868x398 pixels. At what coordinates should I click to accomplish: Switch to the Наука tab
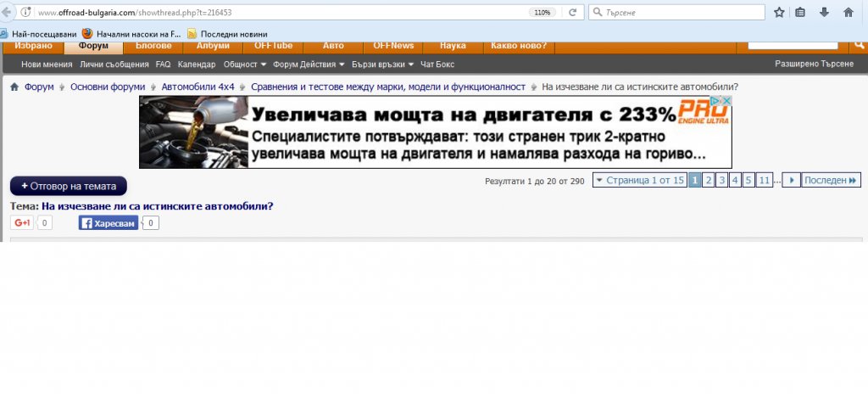pos(453,46)
